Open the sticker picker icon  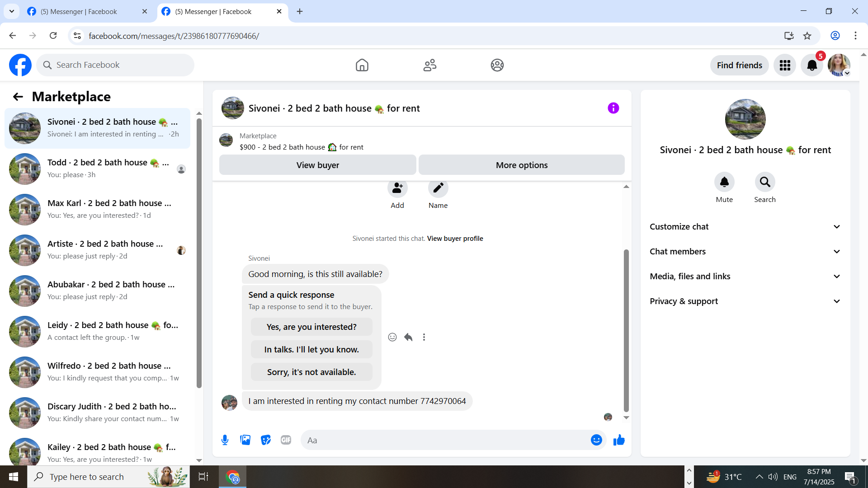[x=266, y=440]
